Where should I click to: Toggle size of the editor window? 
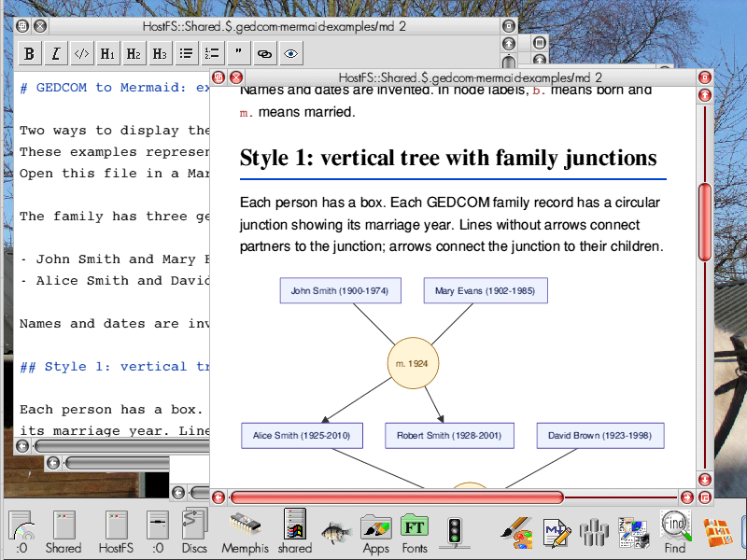click(509, 26)
